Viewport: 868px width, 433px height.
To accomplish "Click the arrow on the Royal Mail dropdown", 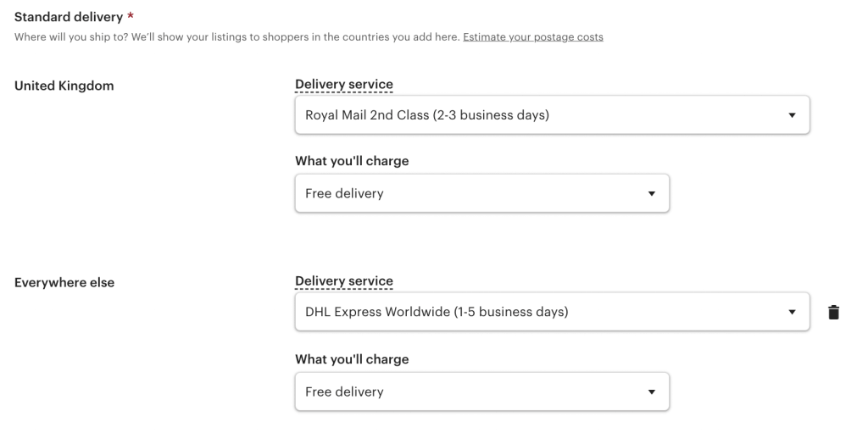I will pyautogui.click(x=792, y=115).
